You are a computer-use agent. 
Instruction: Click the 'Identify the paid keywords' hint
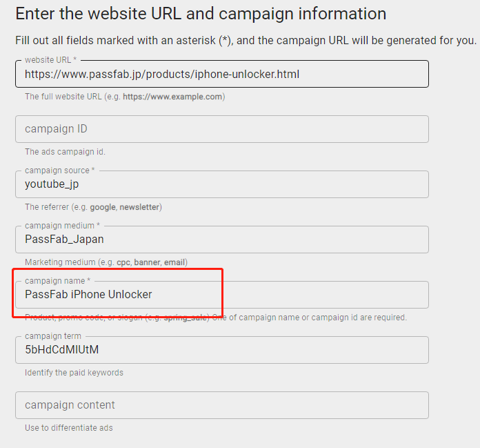click(x=74, y=373)
